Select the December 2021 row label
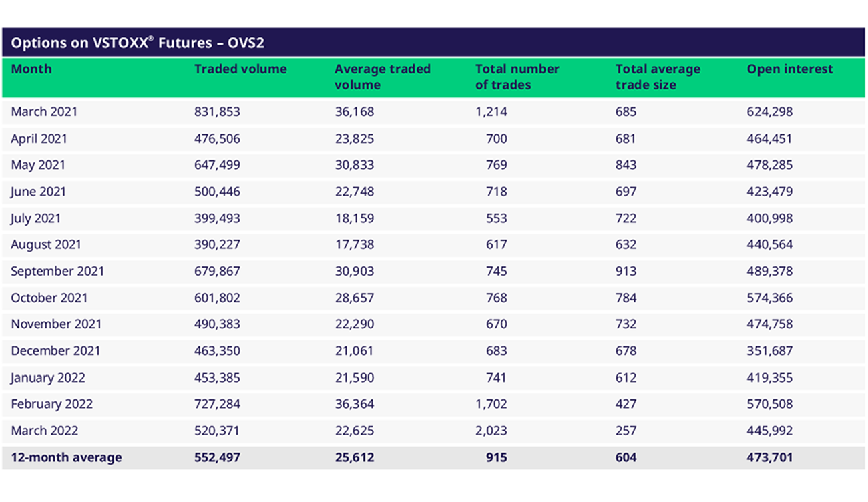This screenshot has width=868, height=502. (x=55, y=350)
